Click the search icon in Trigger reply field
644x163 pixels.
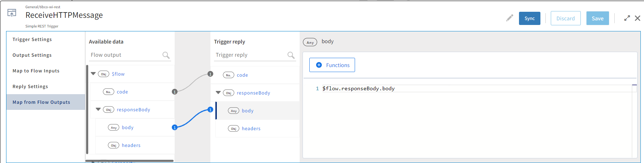[x=291, y=55]
